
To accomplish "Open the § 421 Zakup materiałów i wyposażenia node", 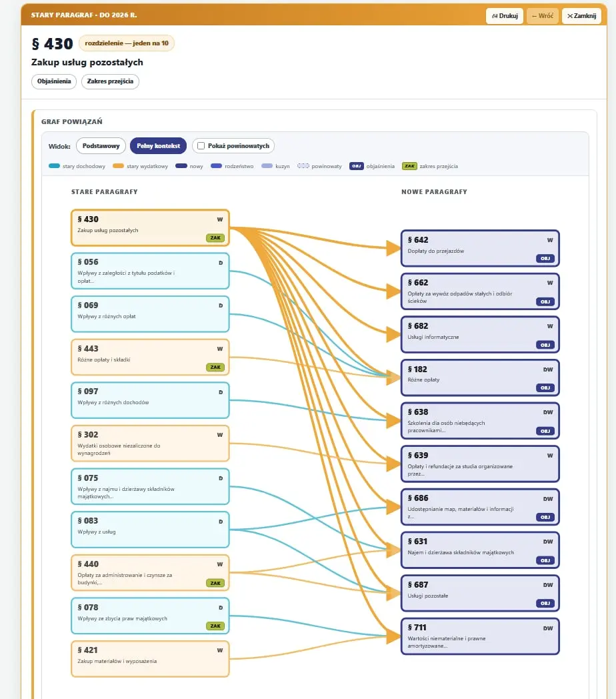I will point(150,659).
